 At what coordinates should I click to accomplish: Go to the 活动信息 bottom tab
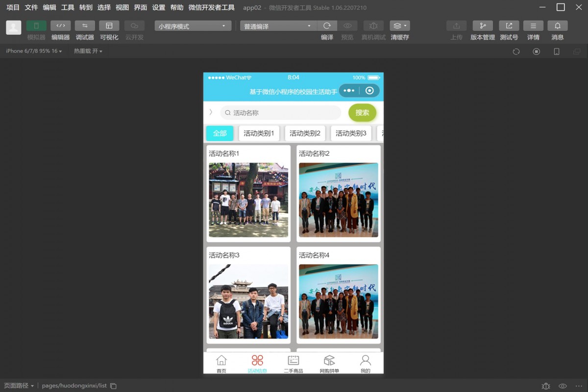257,364
